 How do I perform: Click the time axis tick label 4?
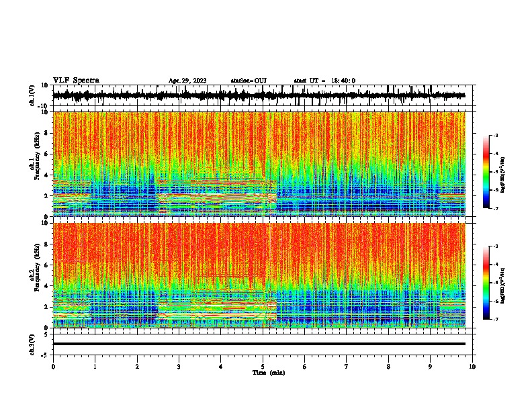[221, 367]
